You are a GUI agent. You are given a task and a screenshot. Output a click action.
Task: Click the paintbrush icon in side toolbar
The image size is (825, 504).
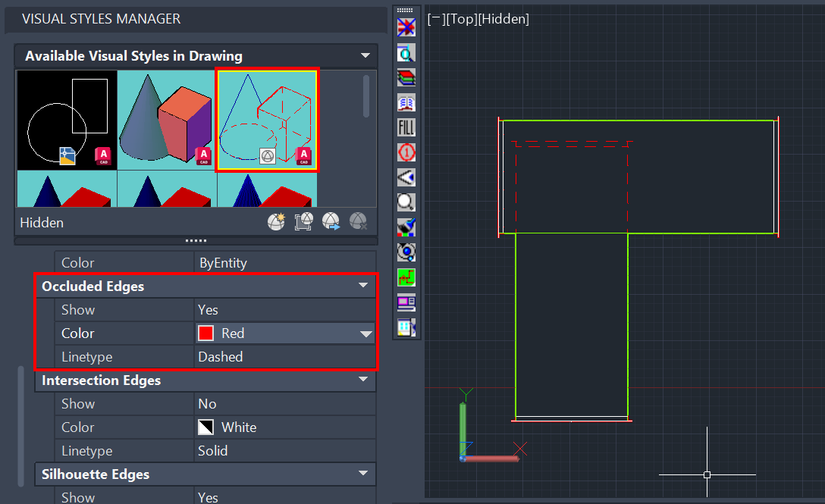click(x=406, y=227)
